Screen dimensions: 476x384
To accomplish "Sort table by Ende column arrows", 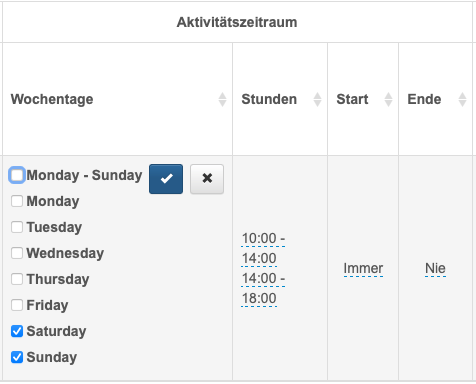I will click(462, 99).
